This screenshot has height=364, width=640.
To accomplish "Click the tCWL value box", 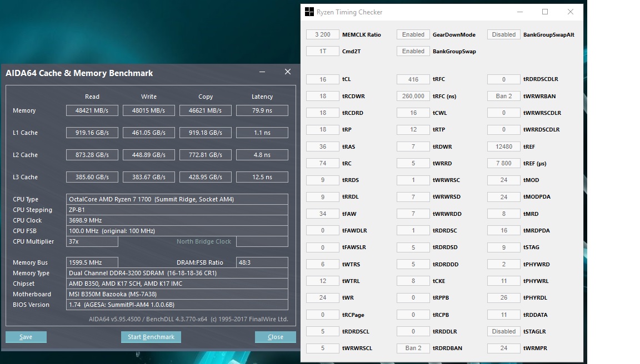I will point(413,113).
